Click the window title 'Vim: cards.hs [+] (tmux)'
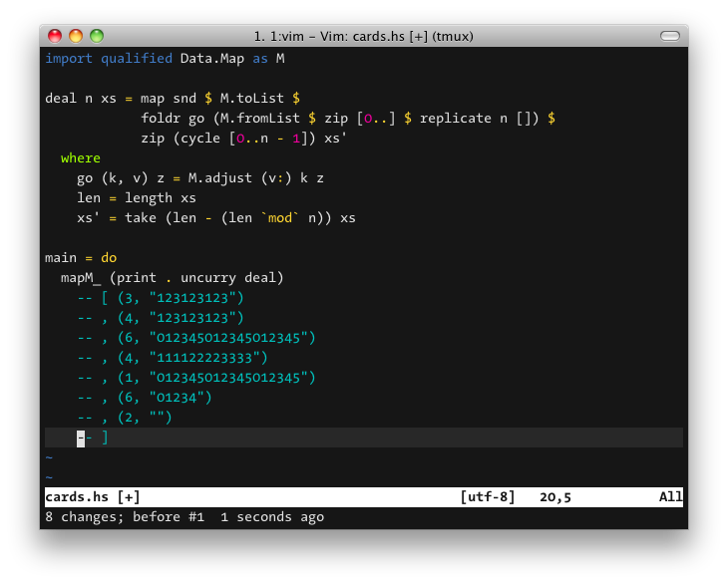The height and width of the screenshot is (584, 728). coord(397,36)
